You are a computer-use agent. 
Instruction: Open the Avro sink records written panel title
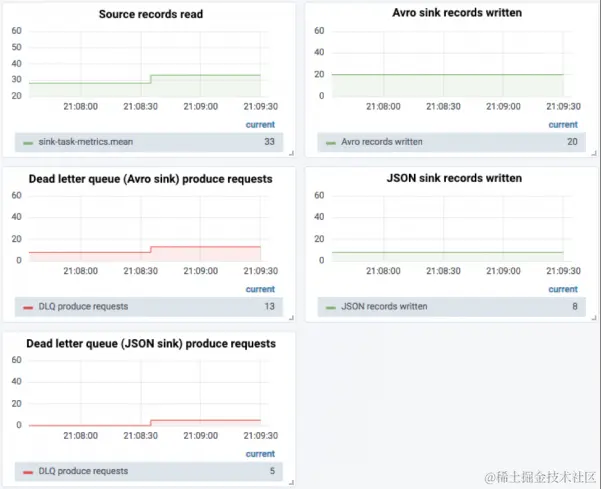[x=456, y=13]
